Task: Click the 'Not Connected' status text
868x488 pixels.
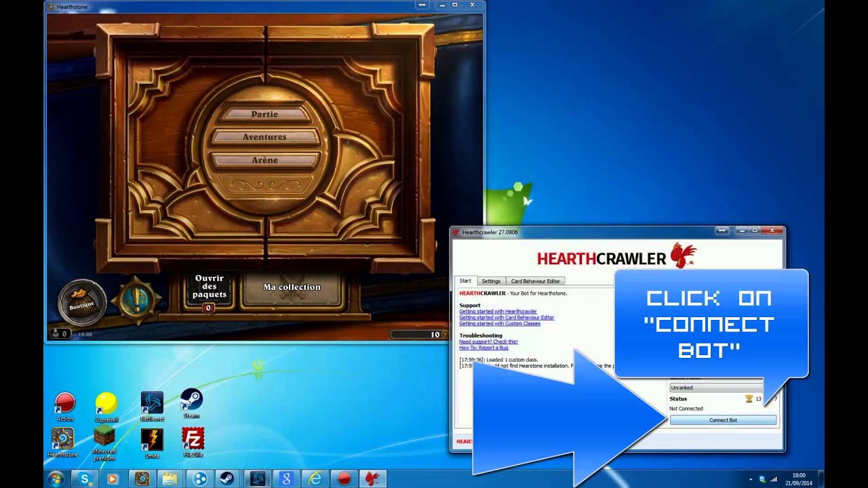Action: click(x=686, y=409)
